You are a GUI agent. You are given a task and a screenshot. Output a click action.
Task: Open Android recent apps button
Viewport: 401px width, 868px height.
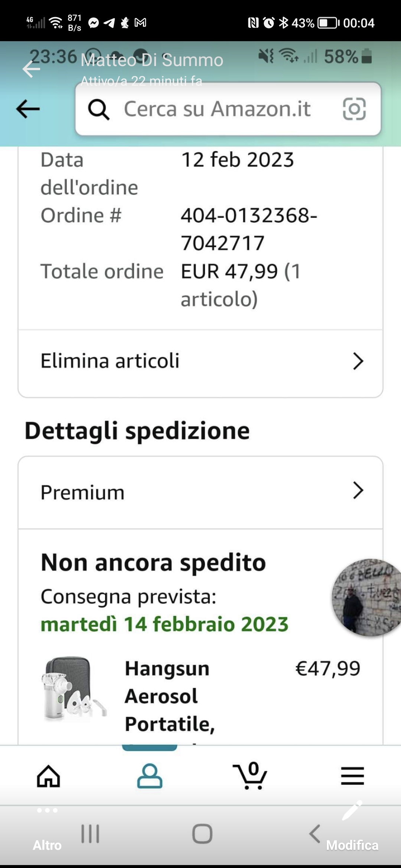point(90,834)
